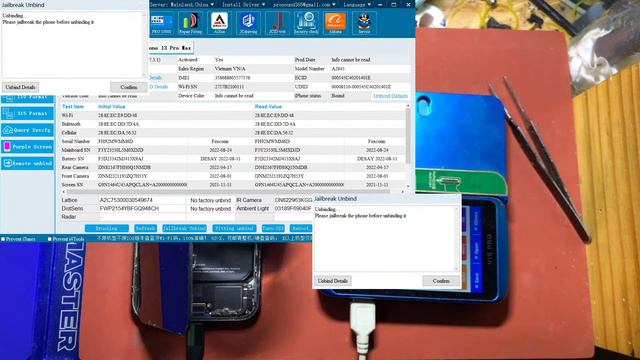Click the IR Camera label

pos(249,200)
